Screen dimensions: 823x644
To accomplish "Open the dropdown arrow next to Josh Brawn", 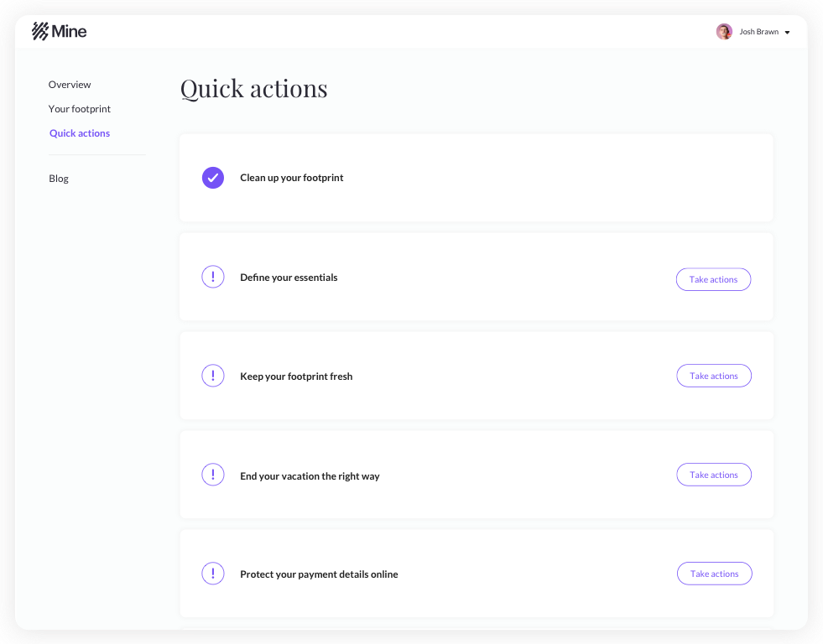I will [787, 33].
